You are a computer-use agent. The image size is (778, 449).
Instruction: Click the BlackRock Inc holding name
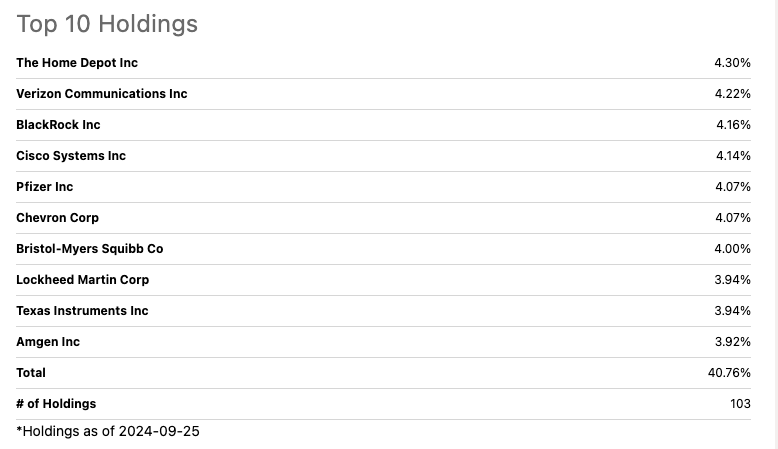(58, 125)
